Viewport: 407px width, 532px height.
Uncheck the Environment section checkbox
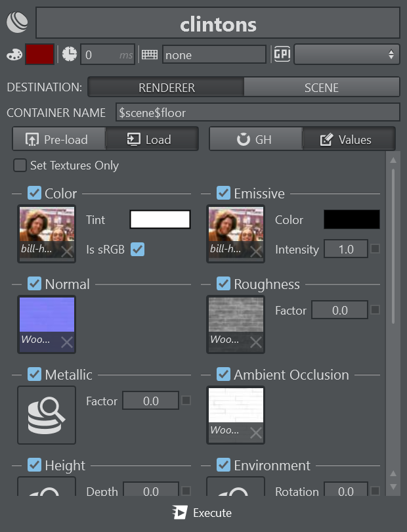[x=223, y=464]
